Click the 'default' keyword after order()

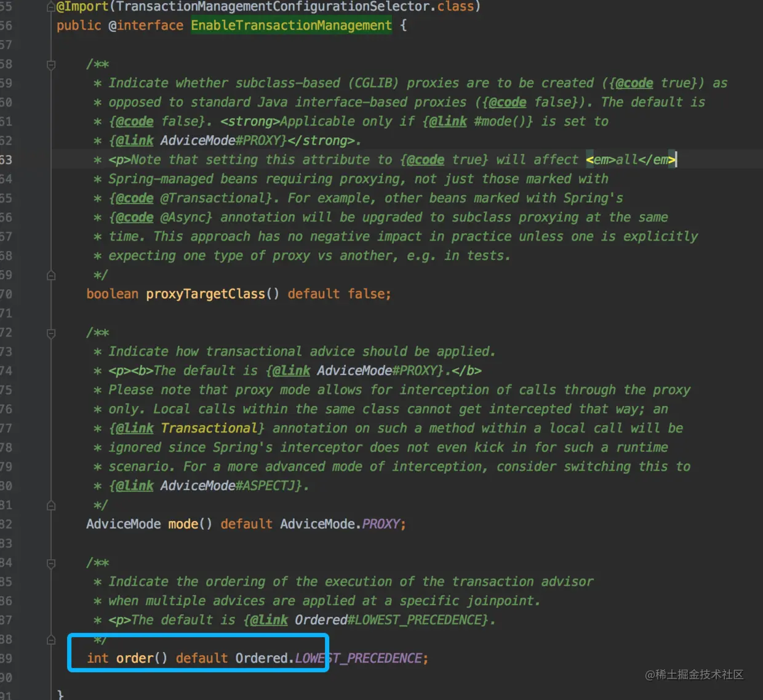coord(201,658)
